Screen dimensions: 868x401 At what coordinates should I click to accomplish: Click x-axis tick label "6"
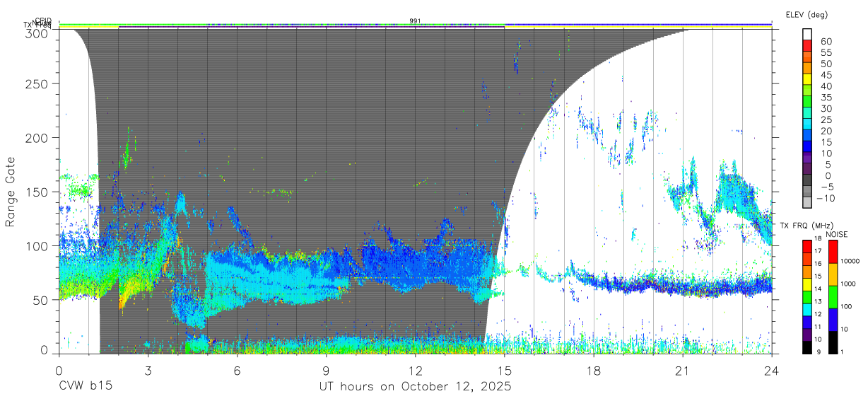[x=237, y=370]
